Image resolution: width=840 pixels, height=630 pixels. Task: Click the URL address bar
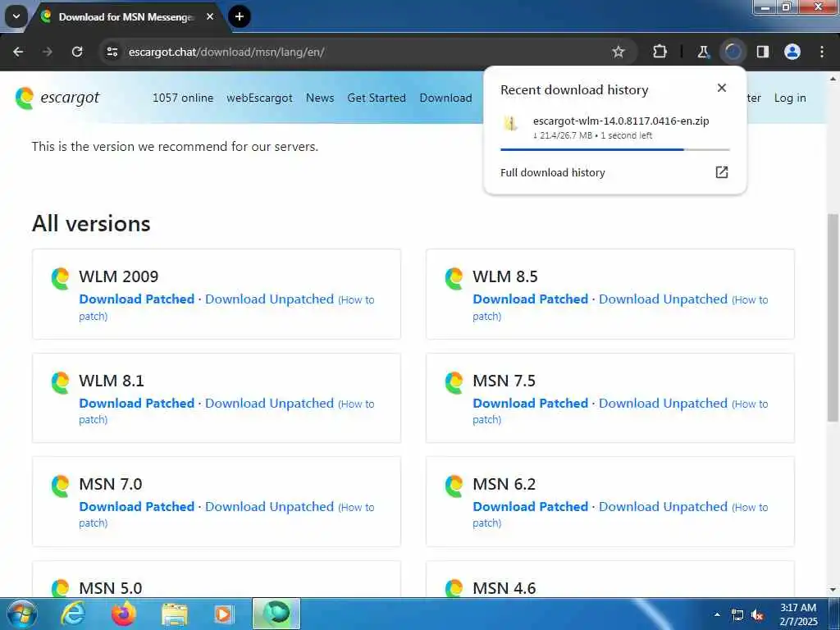click(x=364, y=52)
